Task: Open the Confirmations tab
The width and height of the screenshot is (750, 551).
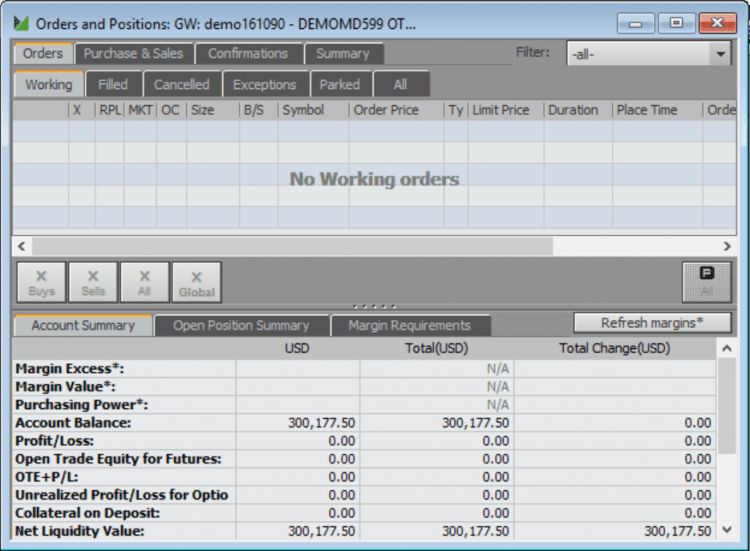Action: pos(247,54)
